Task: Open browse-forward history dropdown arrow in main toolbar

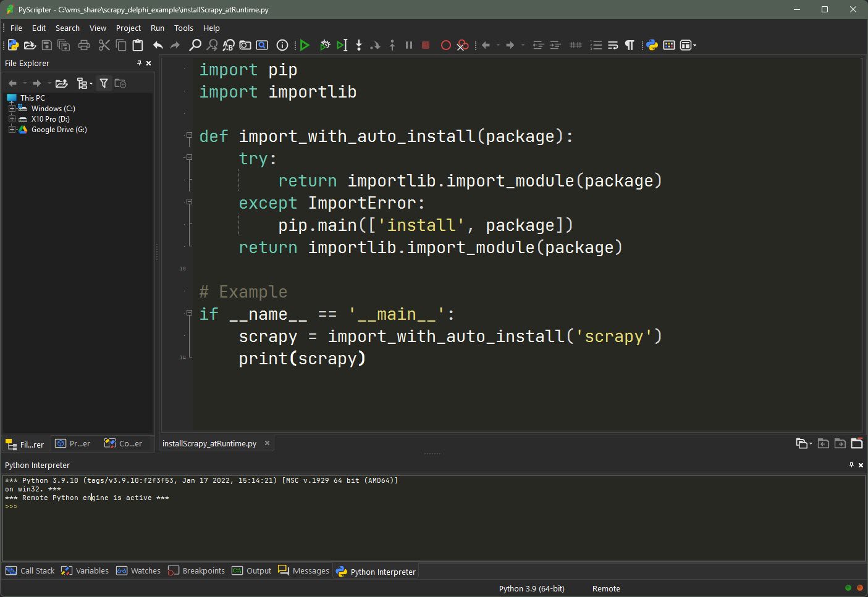Action: click(x=523, y=45)
